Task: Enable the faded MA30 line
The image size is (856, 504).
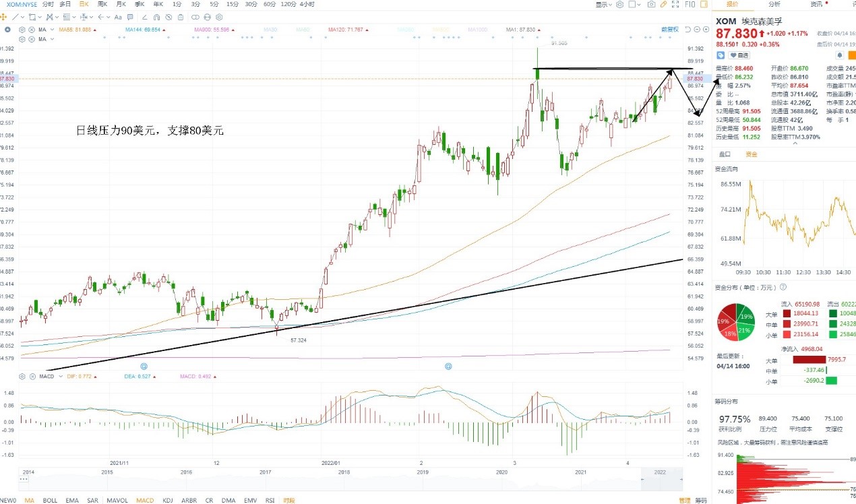Action: click(x=270, y=30)
